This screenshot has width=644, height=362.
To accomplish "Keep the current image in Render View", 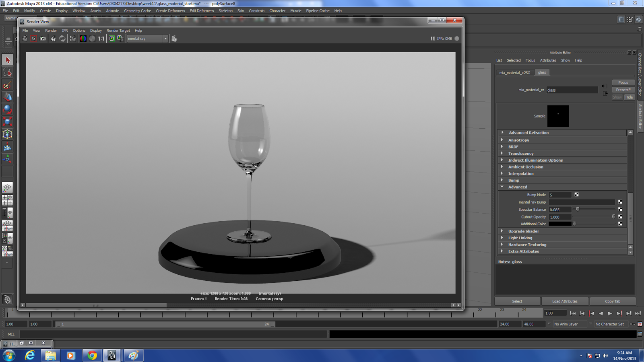I will [111, 39].
